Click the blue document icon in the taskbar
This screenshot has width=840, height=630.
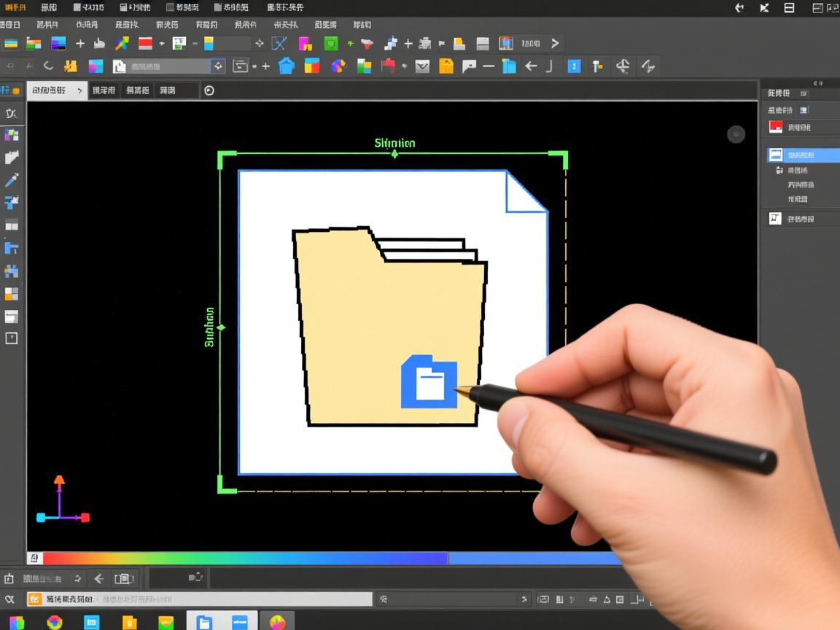204,622
